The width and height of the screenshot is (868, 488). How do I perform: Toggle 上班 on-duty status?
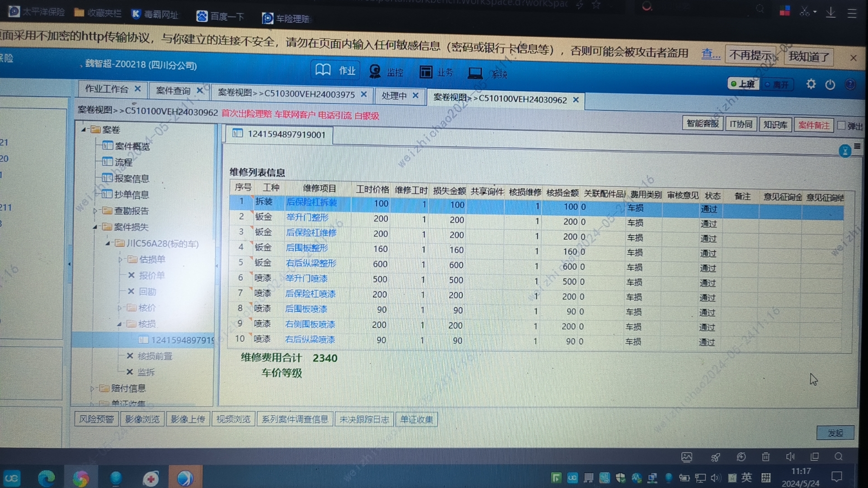pos(743,84)
